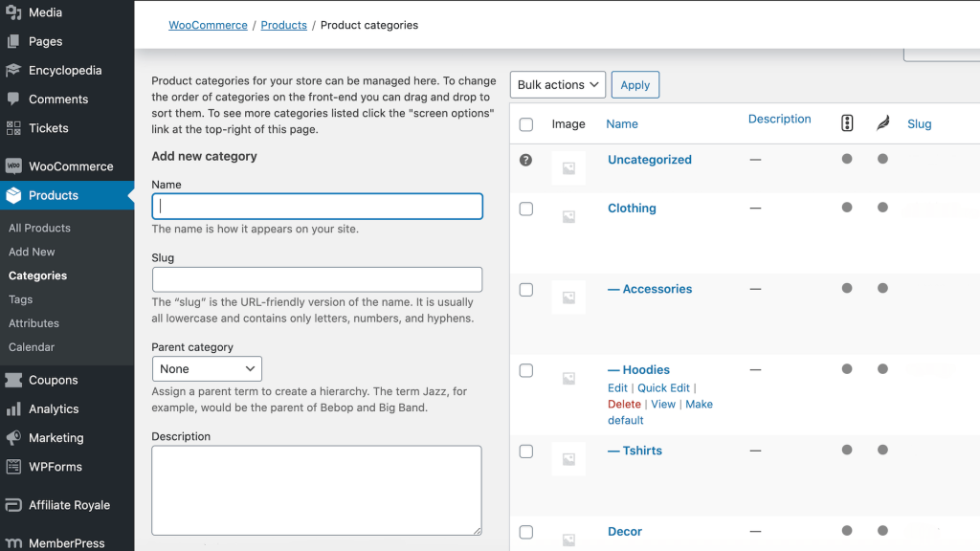The image size is (980, 551).
Task: Open the Media sidebar icon
Action: [x=13, y=12]
